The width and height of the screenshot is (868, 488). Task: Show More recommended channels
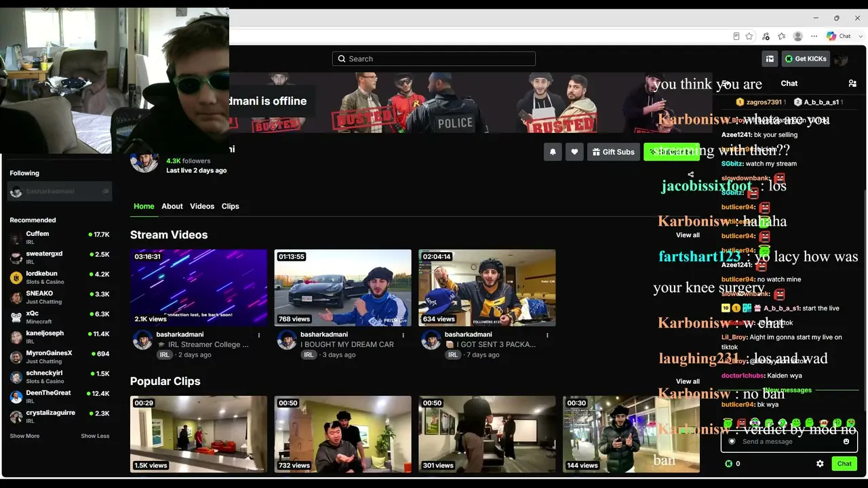tap(24, 436)
